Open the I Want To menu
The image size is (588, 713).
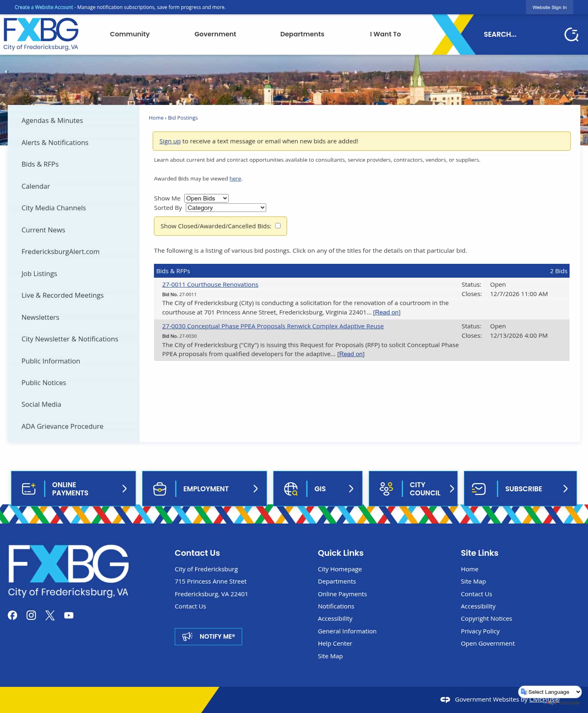point(385,34)
